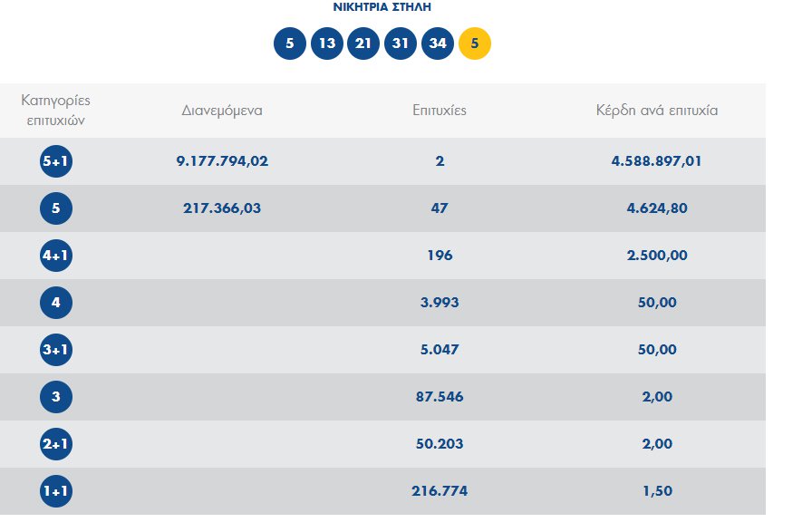The width and height of the screenshot is (812, 532).
Task: Click the Διανεμόμενα column header
Action: coord(222,111)
